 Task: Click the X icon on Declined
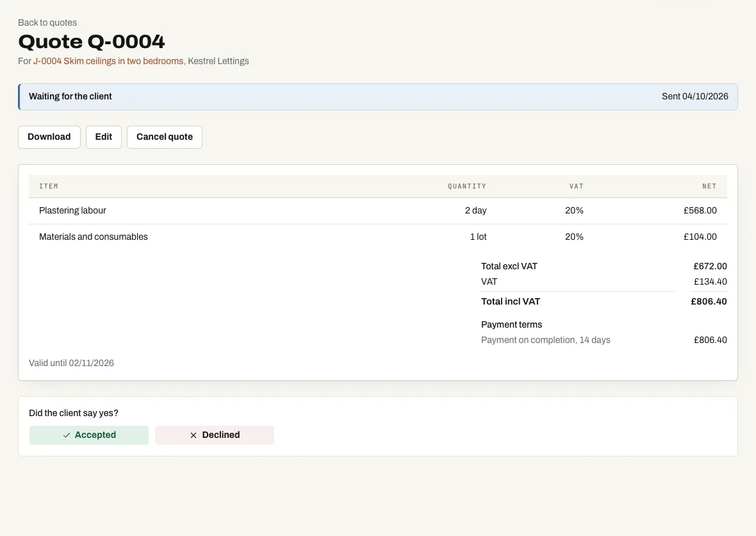(193, 435)
